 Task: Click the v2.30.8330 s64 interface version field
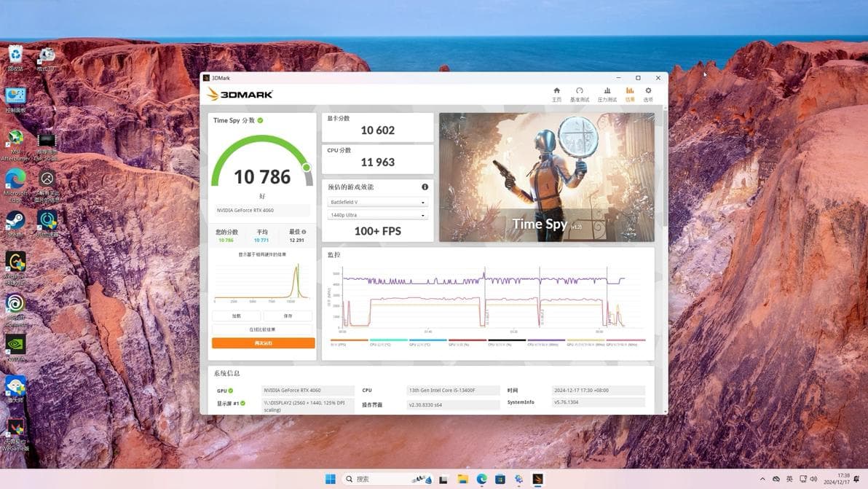coord(453,404)
